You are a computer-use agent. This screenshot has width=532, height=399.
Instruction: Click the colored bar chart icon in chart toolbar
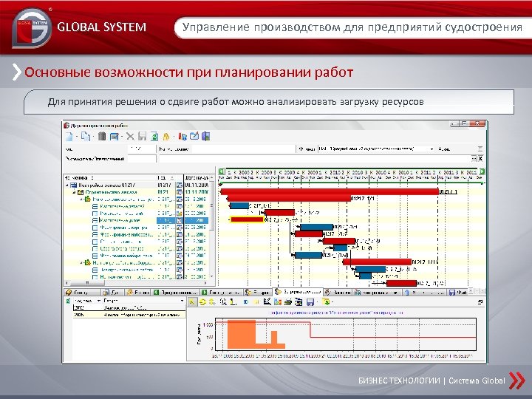278,301
